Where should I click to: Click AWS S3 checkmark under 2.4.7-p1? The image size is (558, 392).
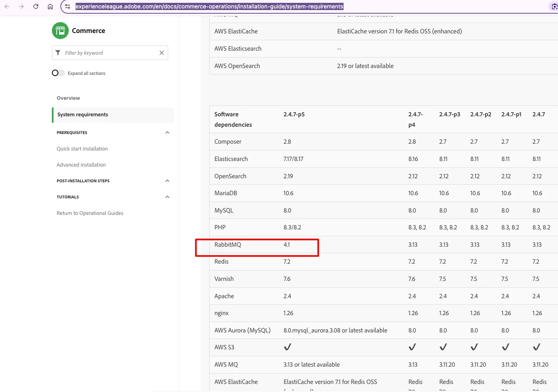pyautogui.click(x=506, y=347)
